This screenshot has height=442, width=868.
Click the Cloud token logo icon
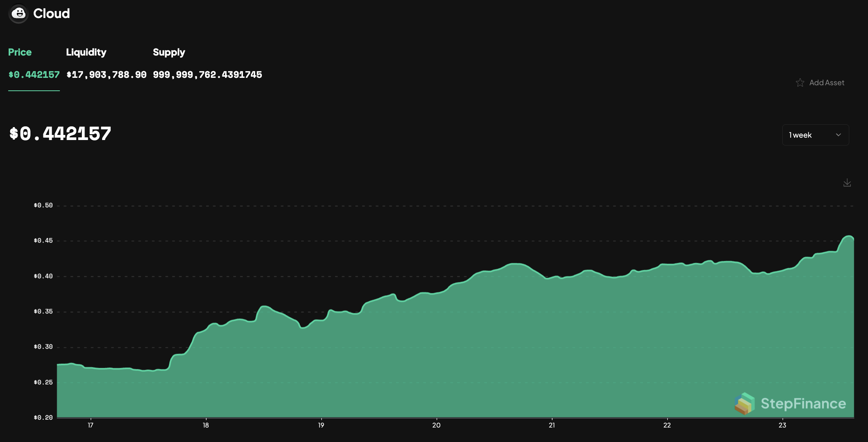(18, 13)
